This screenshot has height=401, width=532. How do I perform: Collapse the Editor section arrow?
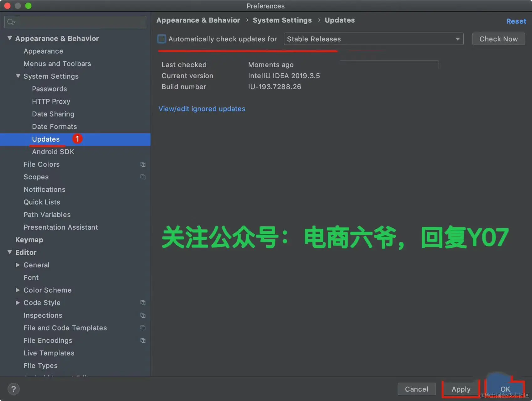[10, 252]
